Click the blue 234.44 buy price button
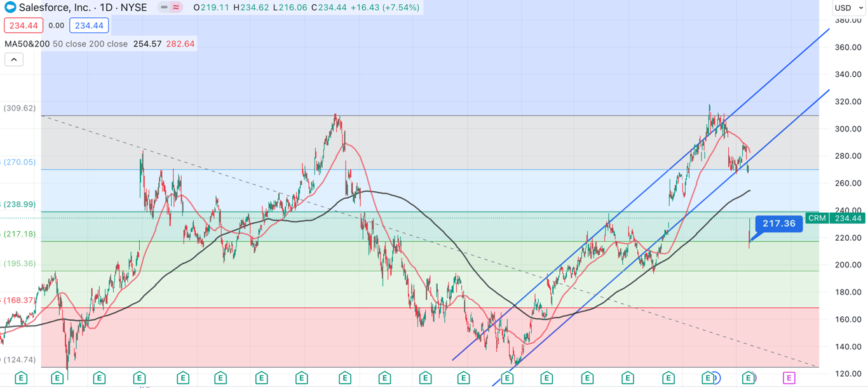 (89, 25)
